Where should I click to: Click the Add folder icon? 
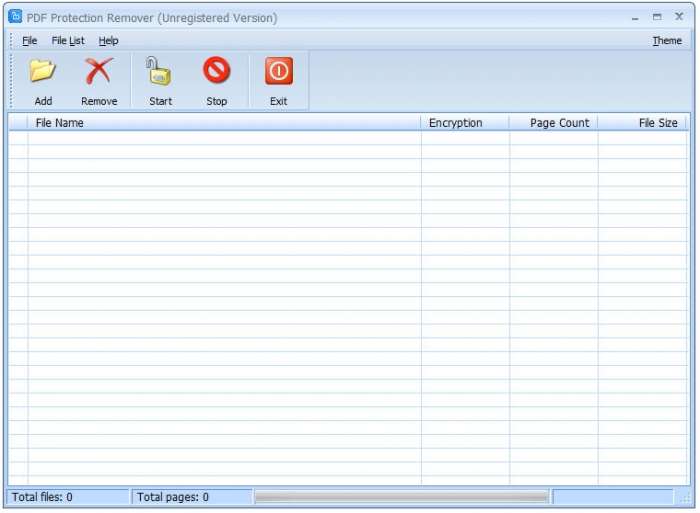(43, 71)
